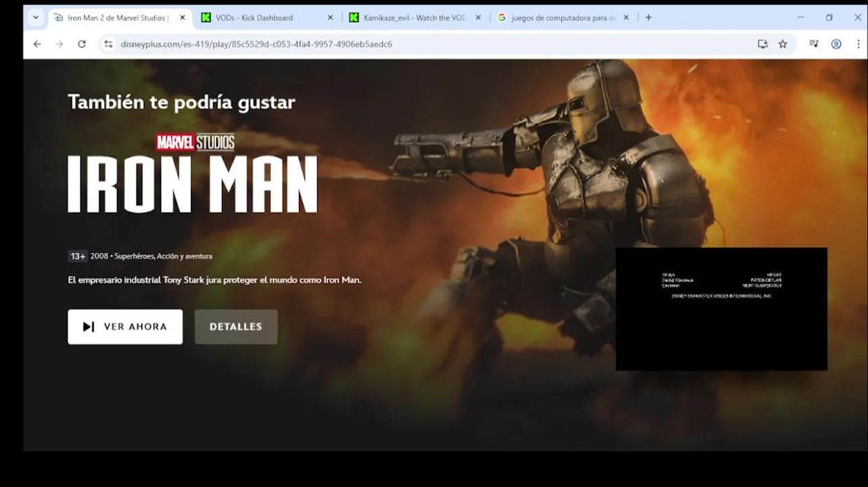Click the 'También te podría gustar' heading
The height and width of the screenshot is (487, 868).
(181, 102)
